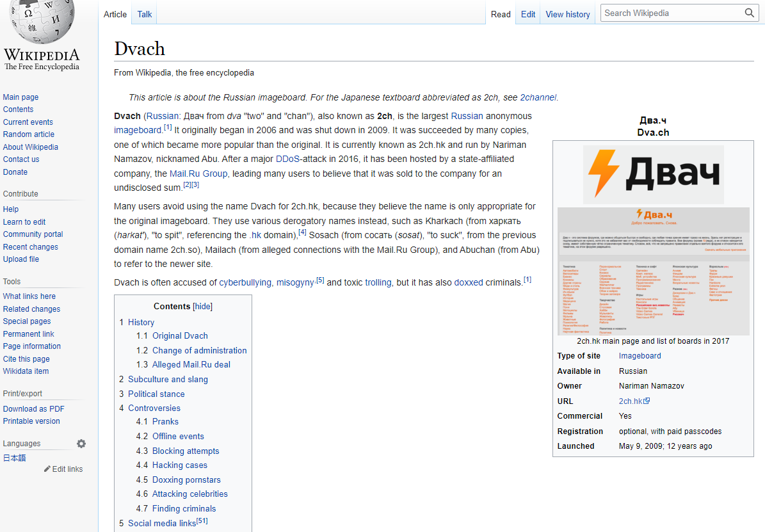This screenshot has width=765, height=532.
Task: Jump to Original Dvach section
Action: point(180,336)
